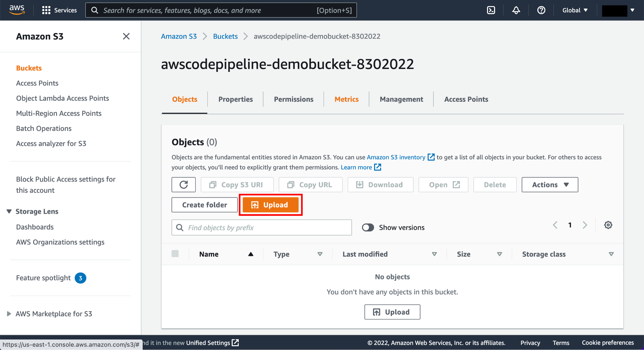Viewport: 644px width, 350px height.
Task: Click the orange Upload button
Action: pos(270,205)
